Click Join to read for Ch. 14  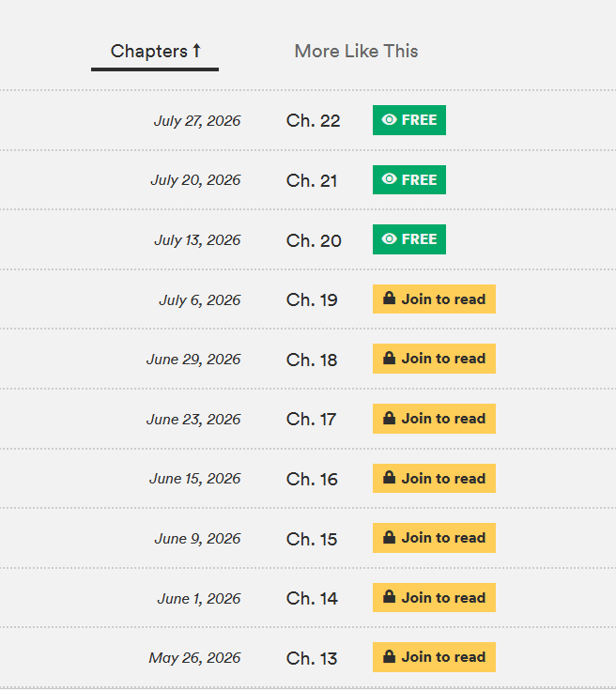coord(434,598)
